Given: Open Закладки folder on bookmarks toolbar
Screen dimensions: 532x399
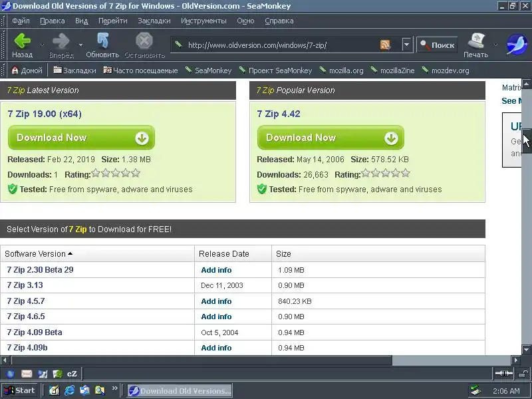Looking at the screenshot, I should [x=75, y=70].
